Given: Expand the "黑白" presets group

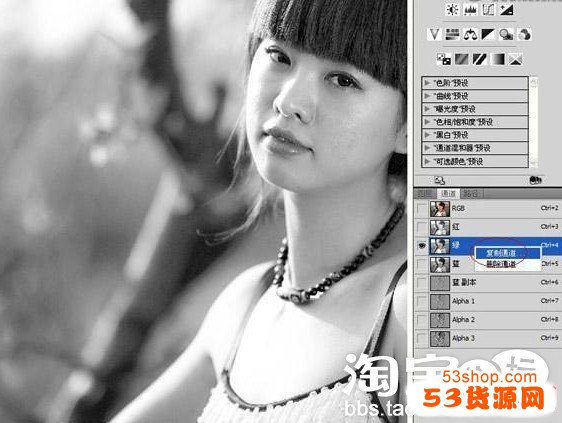Looking at the screenshot, I should [x=427, y=135].
